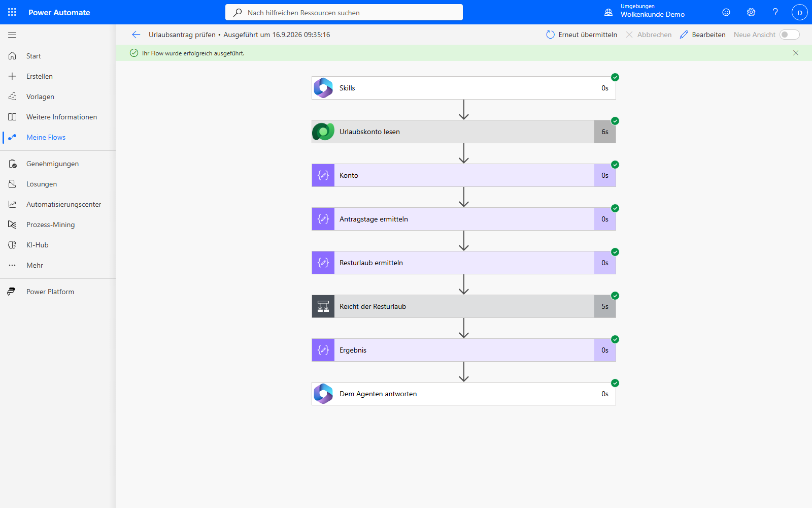Image resolution: width=812 pixels, height=508 pixels.
Task: Click the Start home icon
Action: 12,56
